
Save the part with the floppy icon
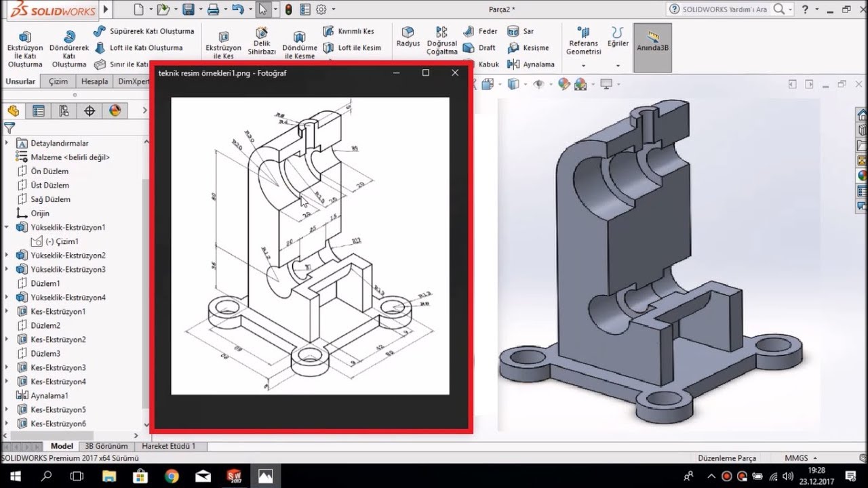(189, 9)
